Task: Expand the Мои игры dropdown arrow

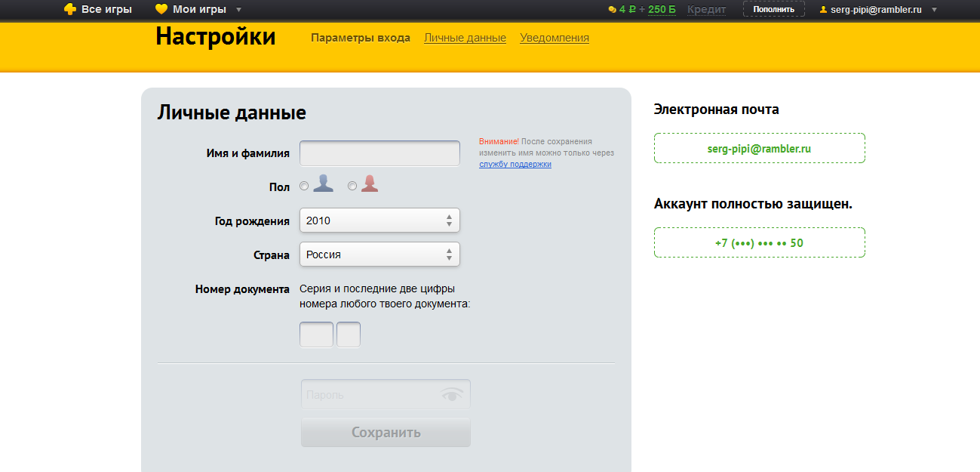Action: (238, 10)
